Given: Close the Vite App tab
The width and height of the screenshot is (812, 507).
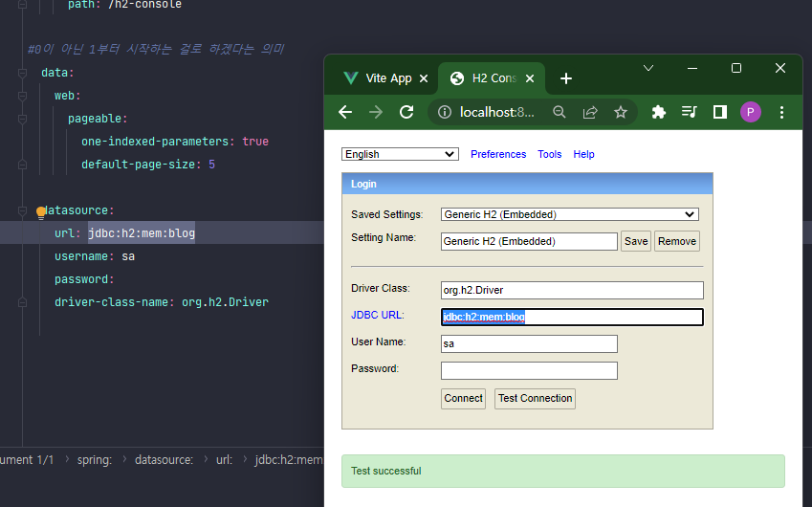Looking at the screenshot, I should (x=424, y=78).
